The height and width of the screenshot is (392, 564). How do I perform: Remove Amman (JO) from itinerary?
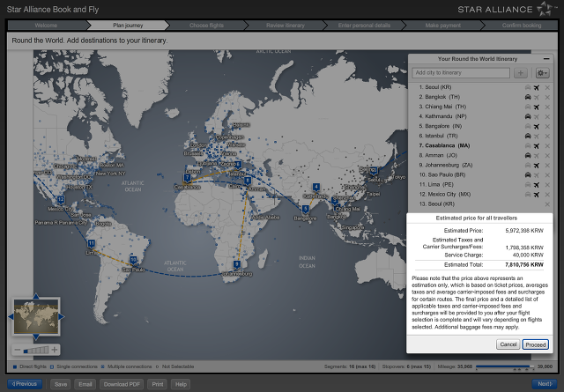(547, 155)
